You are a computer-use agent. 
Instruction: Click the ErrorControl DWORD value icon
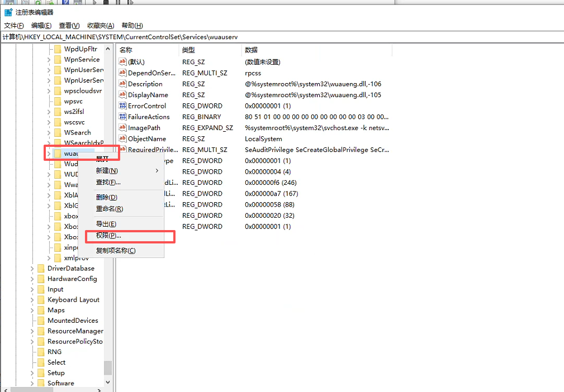pos(123,106)
